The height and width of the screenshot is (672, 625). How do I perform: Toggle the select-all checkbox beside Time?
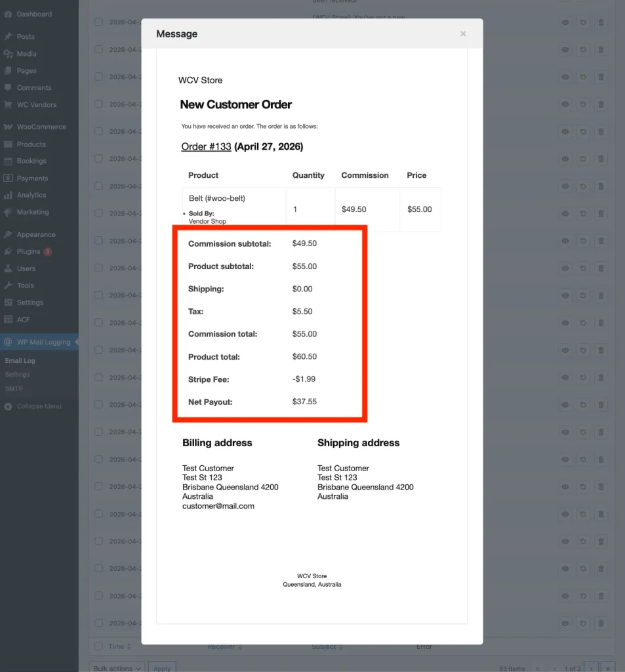pos(98,646)
